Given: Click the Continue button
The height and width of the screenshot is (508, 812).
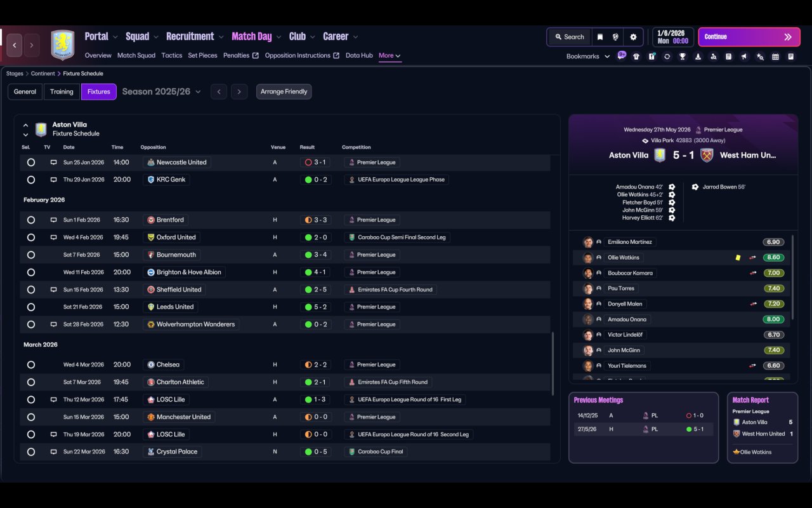Looking at the screenshot, I should (x=749, y=37).
